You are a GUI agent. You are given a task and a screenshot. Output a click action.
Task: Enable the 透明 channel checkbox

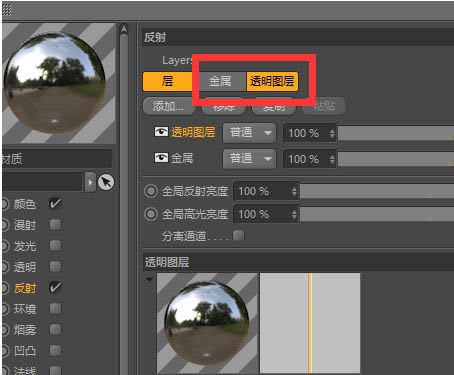coord(55,266)
